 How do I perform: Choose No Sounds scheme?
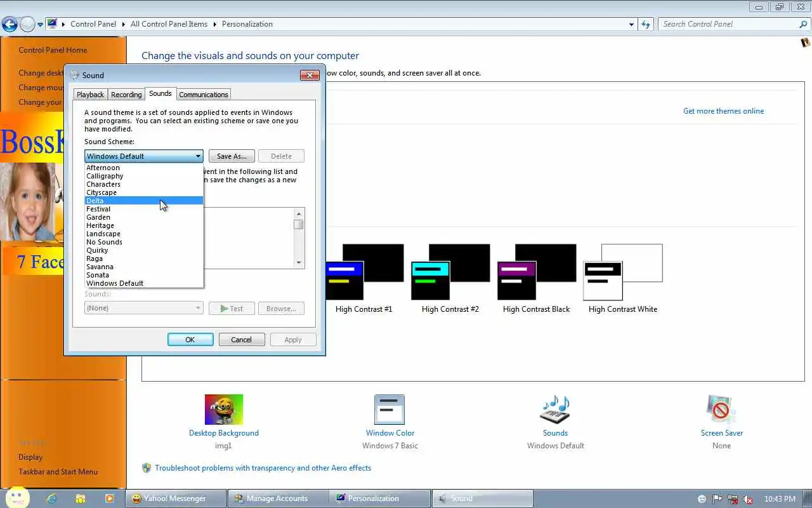click(144, 242)
